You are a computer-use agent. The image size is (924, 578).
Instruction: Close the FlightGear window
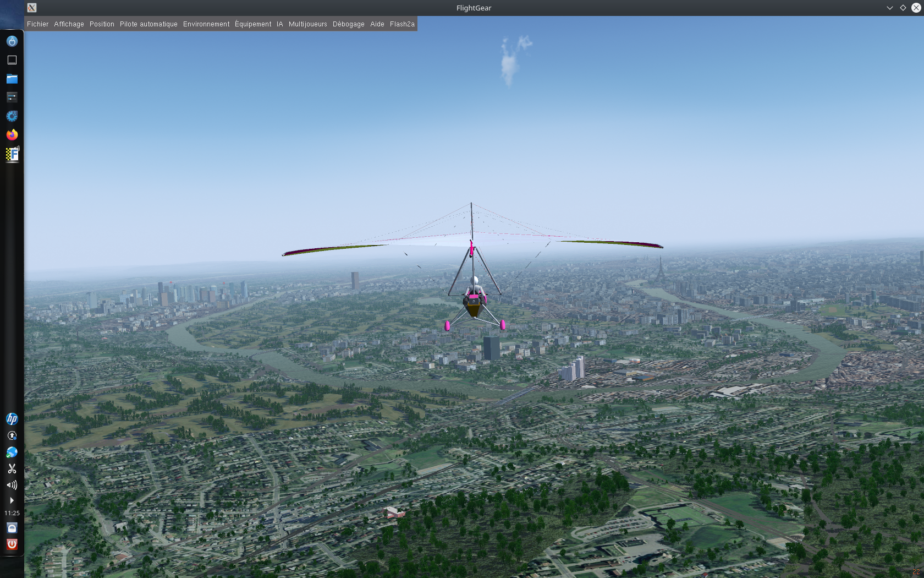(x=916, y=8)
